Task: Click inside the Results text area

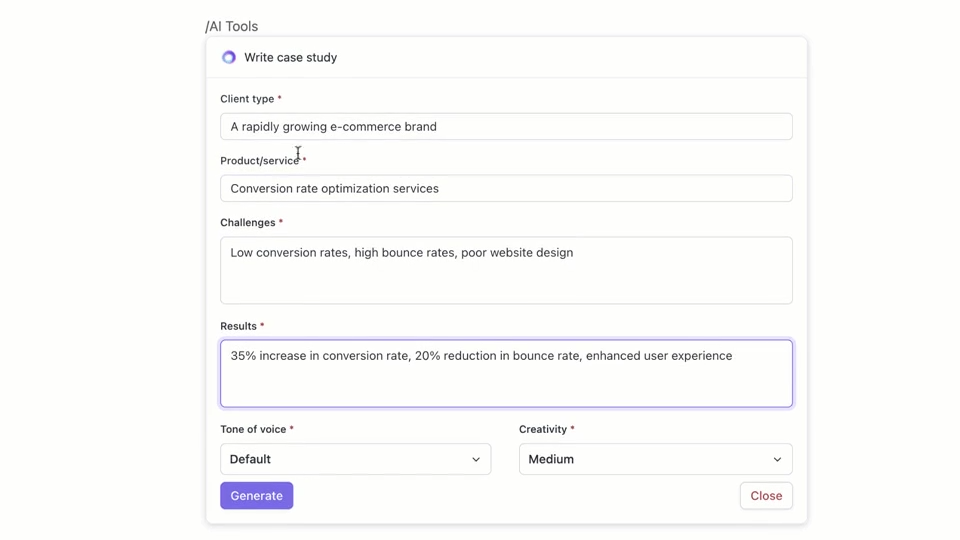Action: click(x=506, y=374)
